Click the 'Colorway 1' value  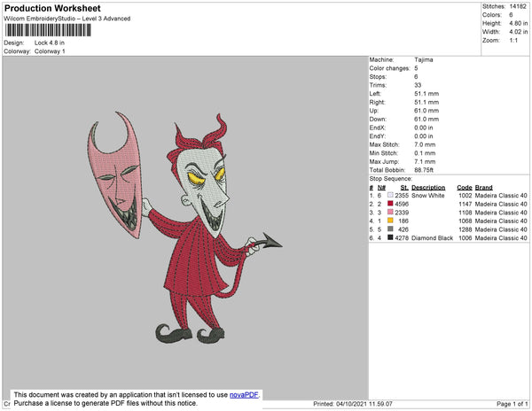coord(50,51)
